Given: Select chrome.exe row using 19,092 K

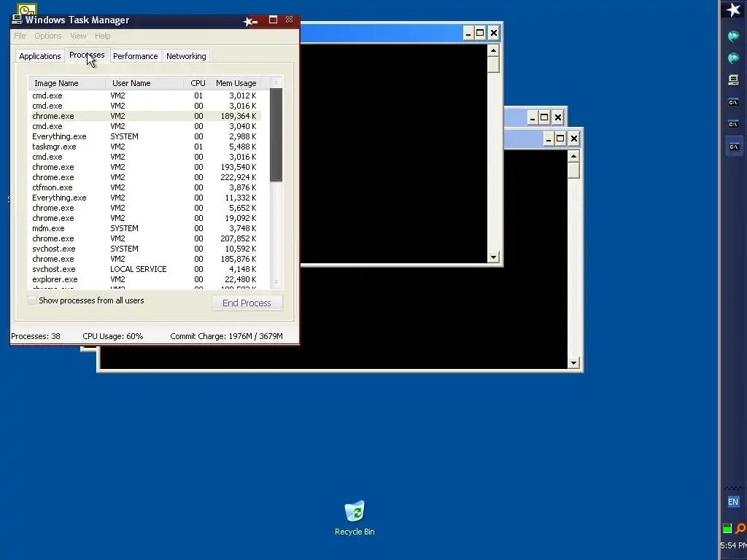Looking at the screenshot, I should tap(145, 218).
